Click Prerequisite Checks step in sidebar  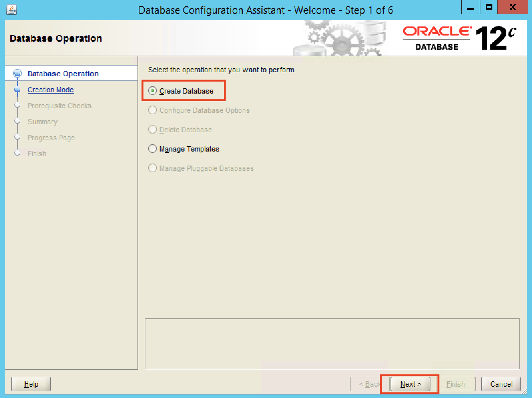coord(59,106)
